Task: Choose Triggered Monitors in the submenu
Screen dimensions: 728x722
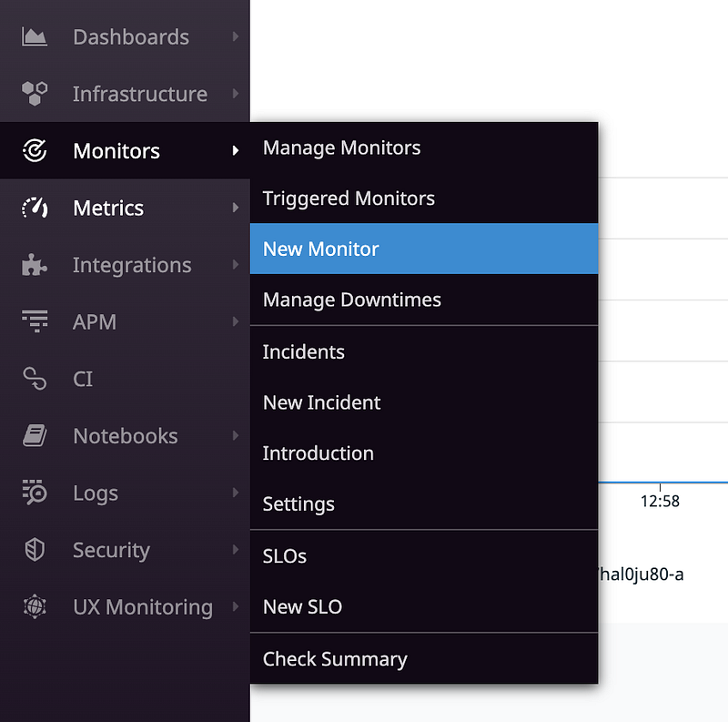Action: [349, 198]
